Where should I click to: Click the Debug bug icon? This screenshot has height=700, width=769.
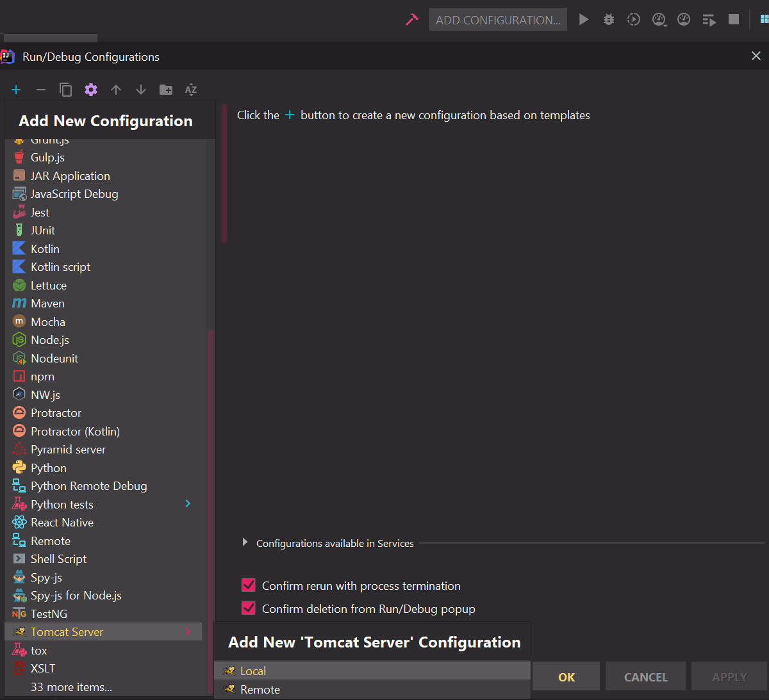click(609, 20)
